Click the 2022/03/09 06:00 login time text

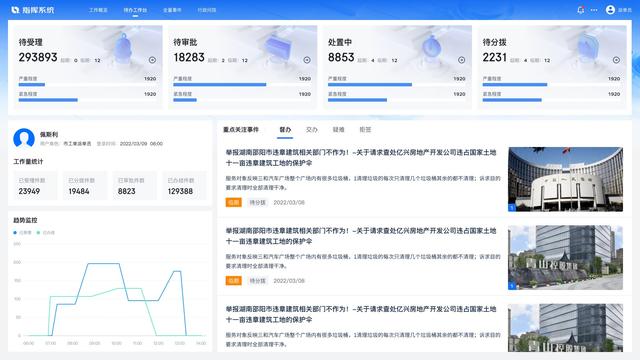141,144
